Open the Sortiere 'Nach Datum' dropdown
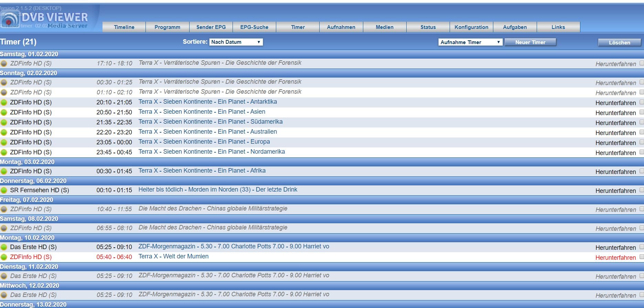The height and width of the screenshot is (308, 644). 236,42
